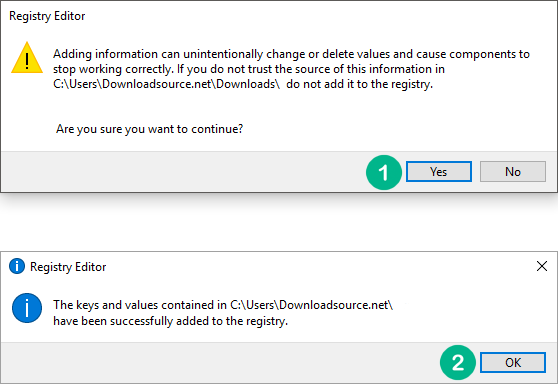Viewport: 558px width, 384px height.
Task: Click the small info icon in title bar
Action: [x=17, y=266]
